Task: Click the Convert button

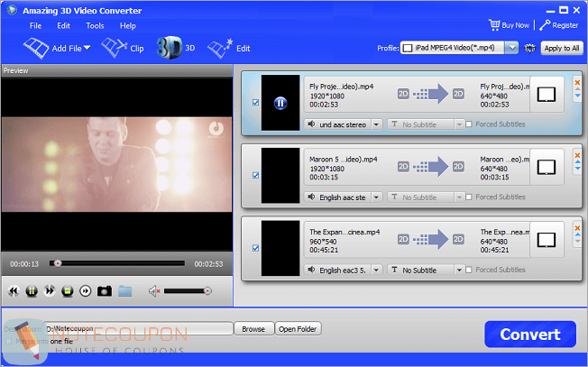Action: coord(530,334)
